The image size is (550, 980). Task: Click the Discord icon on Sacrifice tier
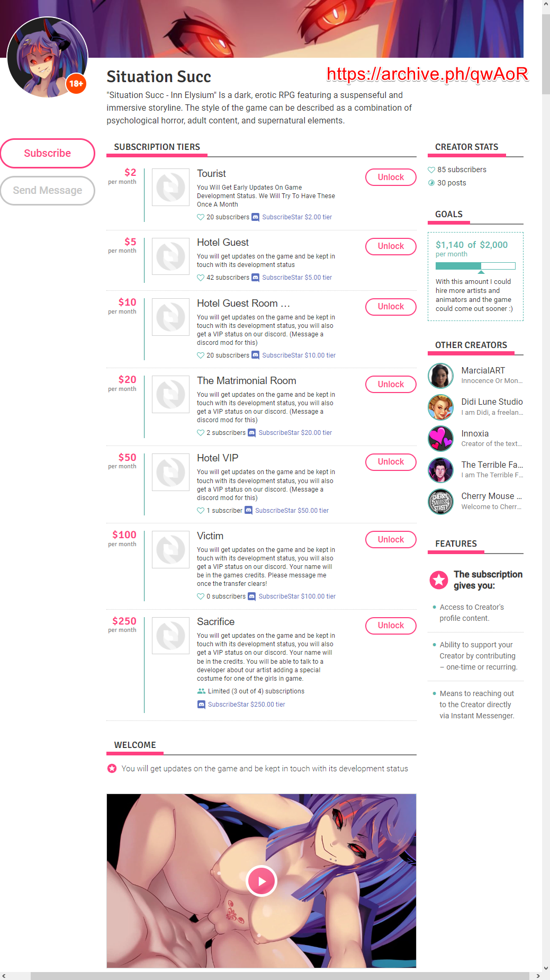(201, 705)
